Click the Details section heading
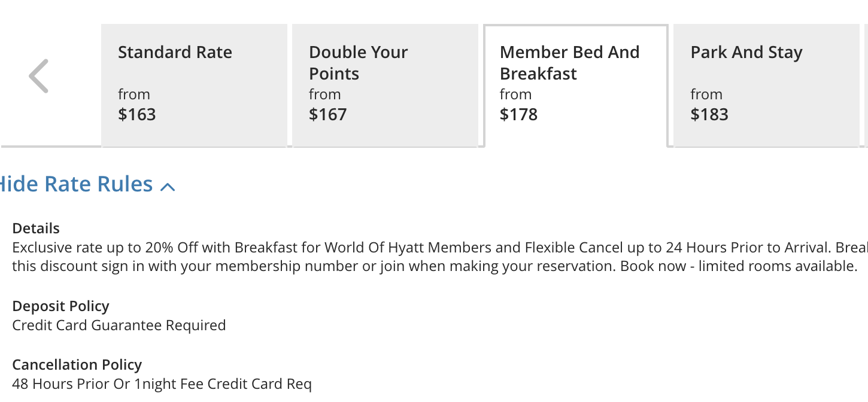Image resolution: width=868 pixels, height=402 pixels. (36, 228)
